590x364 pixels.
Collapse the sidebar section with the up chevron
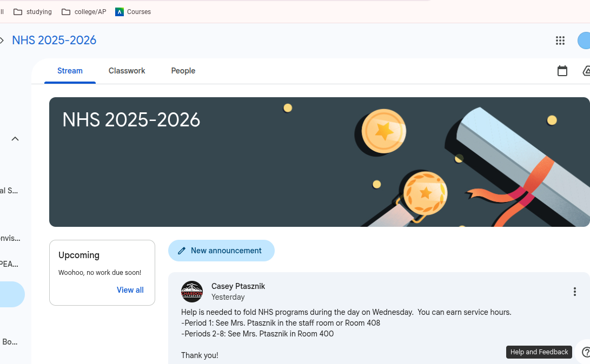click(x=15, y=139)
